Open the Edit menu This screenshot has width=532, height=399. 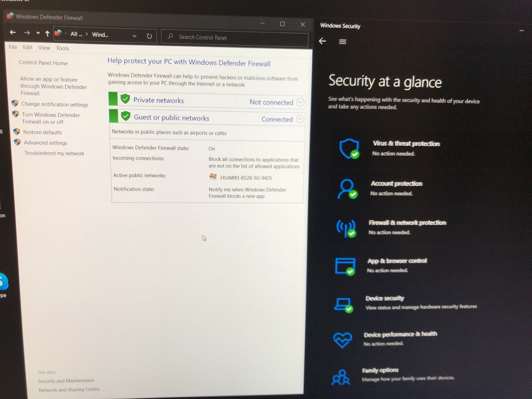point(27,47)
